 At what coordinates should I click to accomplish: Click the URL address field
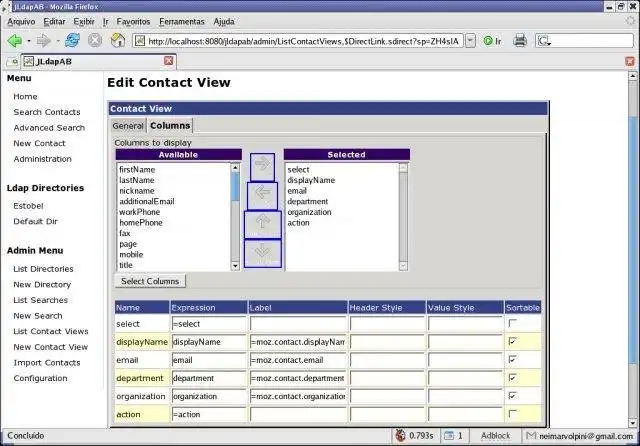tap(303, 41)
